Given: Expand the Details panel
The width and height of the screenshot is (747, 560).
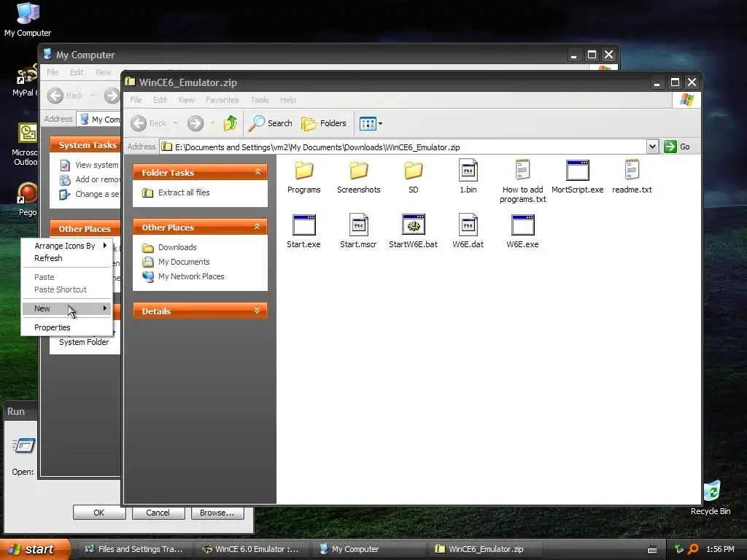Looking at the screenshot, I should [258, 311].
